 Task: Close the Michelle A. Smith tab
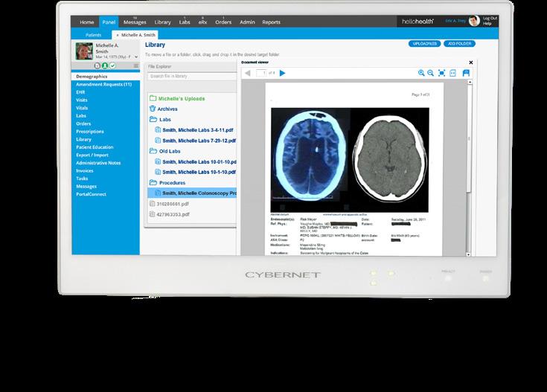click(x=118, y=35)
